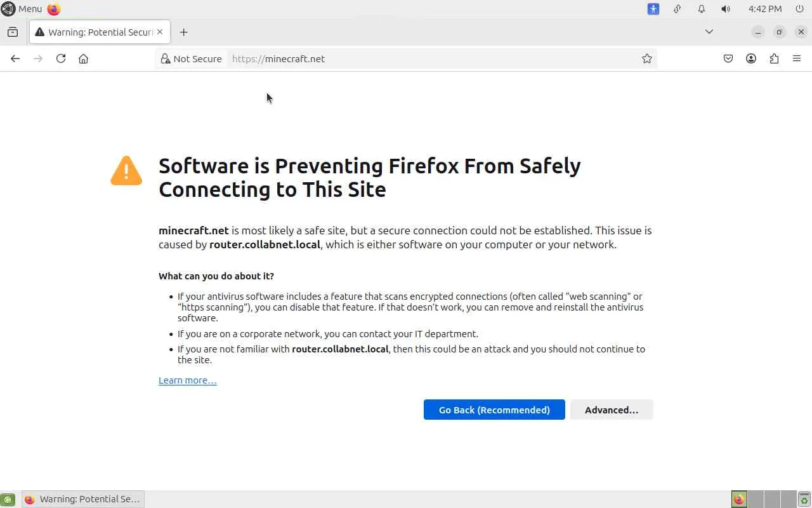812x508 pixels.
Task: Reload the current page
Action: (x=61, y=58)
